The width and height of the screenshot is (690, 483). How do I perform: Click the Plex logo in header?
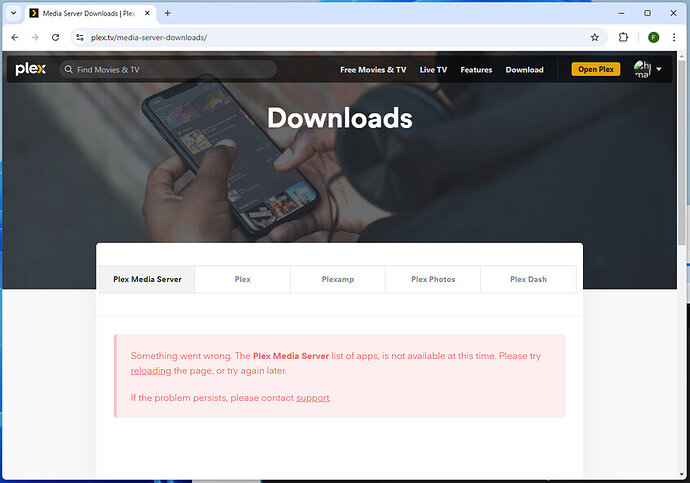tap(30, 69)
